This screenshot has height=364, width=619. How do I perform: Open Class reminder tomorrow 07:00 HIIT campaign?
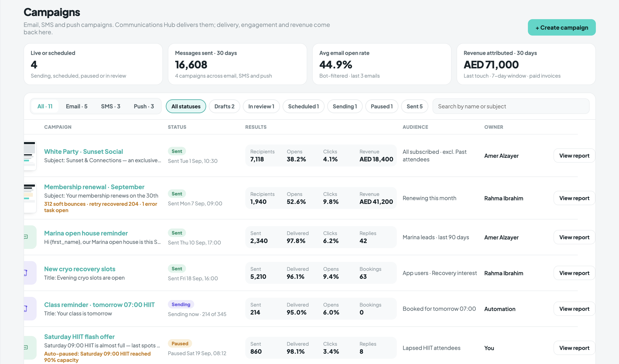(99, 305)
